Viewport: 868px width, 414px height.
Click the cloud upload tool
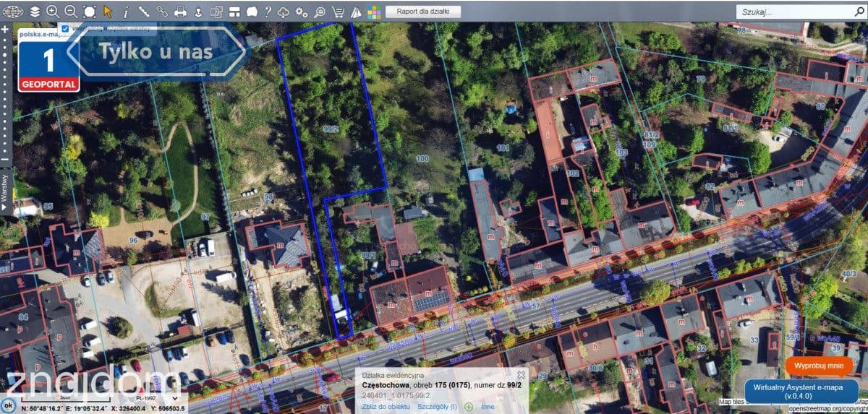(x=284, y=11)
